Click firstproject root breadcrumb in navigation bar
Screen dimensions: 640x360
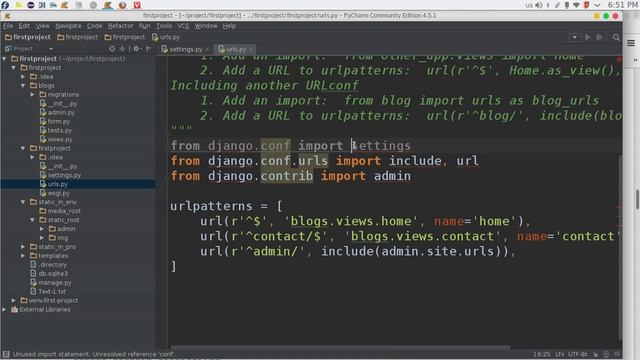coord(28,37)
